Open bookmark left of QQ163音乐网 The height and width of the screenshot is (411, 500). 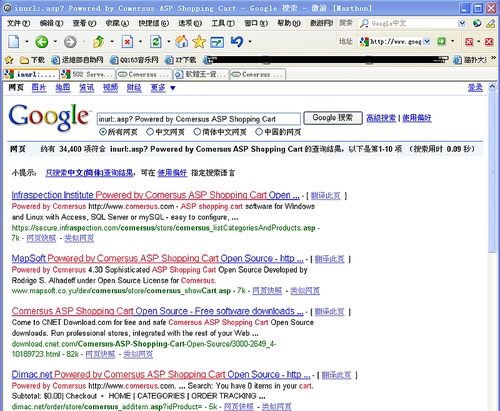coord(77,60)
